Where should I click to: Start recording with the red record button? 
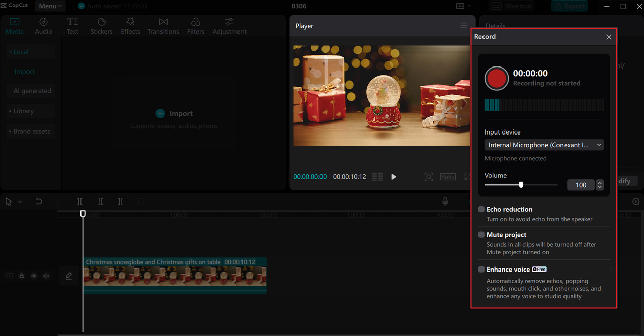tap(497, 78)
